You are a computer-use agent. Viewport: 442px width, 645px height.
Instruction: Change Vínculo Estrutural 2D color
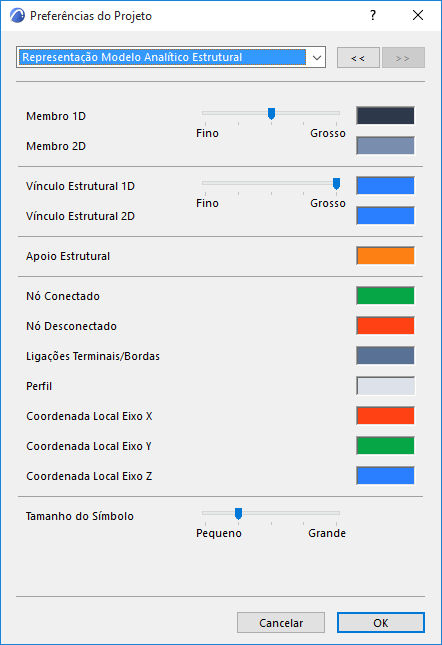385,216
